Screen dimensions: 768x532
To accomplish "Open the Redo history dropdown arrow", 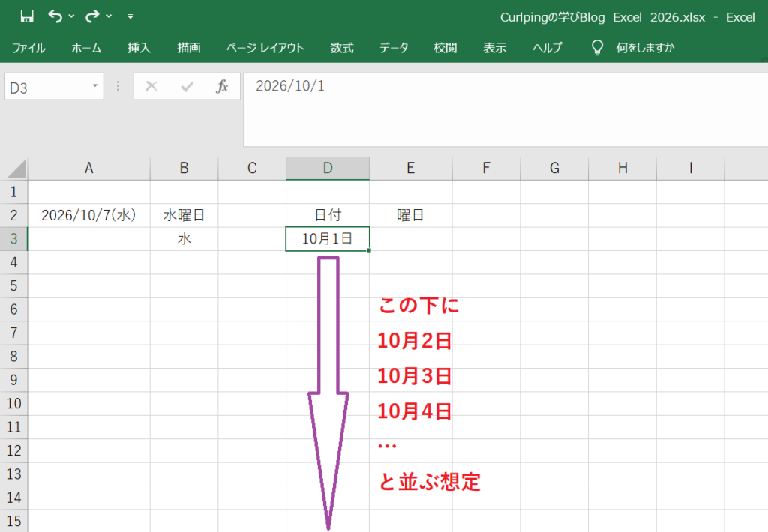I will pyautogui.click(x=109, y=16).
